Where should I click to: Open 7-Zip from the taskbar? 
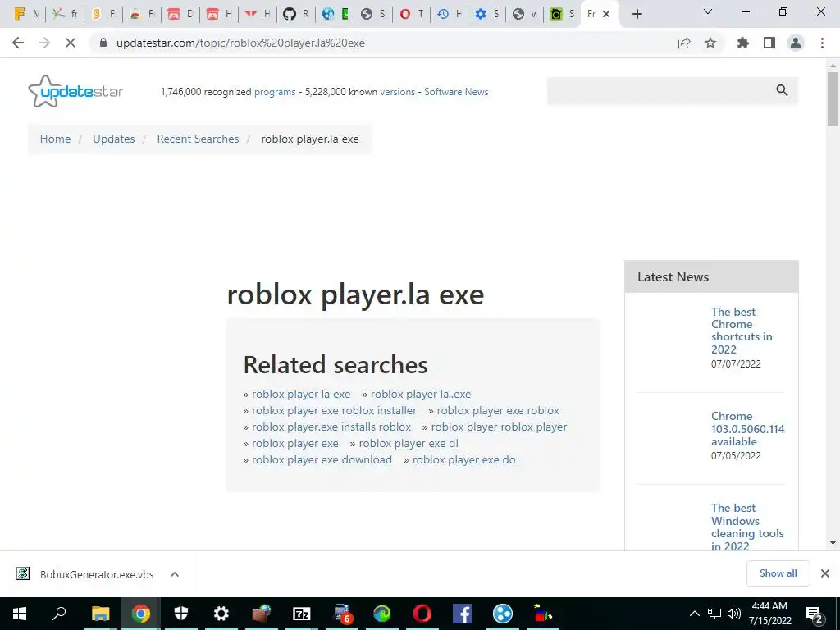click(302, 614)
